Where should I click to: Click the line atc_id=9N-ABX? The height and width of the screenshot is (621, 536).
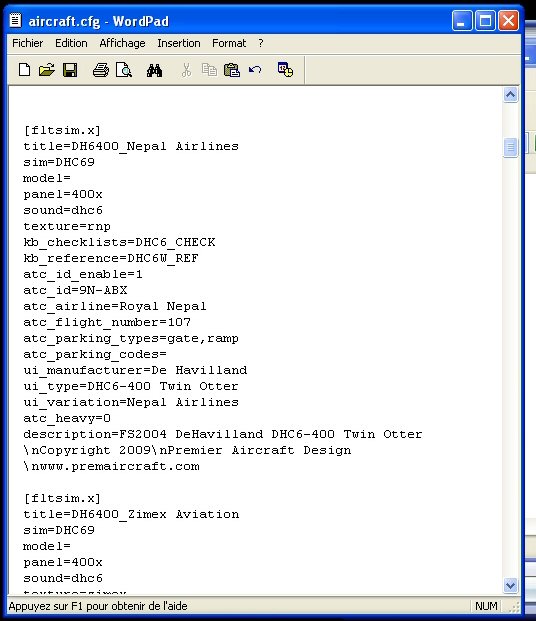pos(75,290)
